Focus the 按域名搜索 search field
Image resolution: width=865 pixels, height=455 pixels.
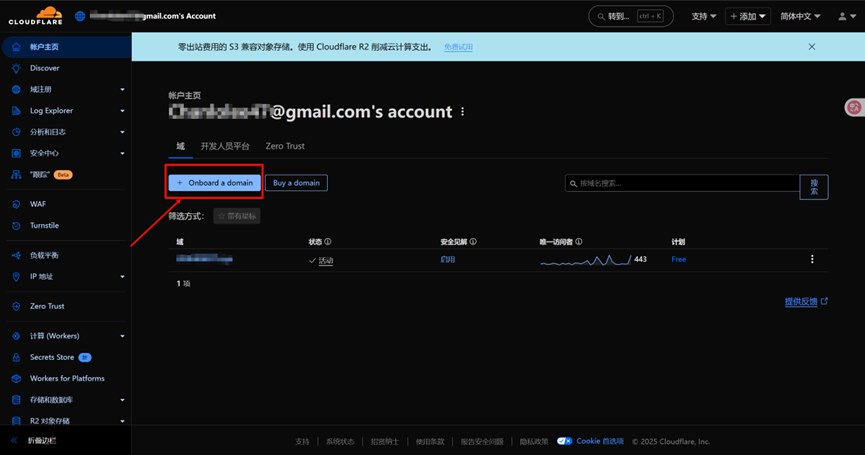pos(682,183)
